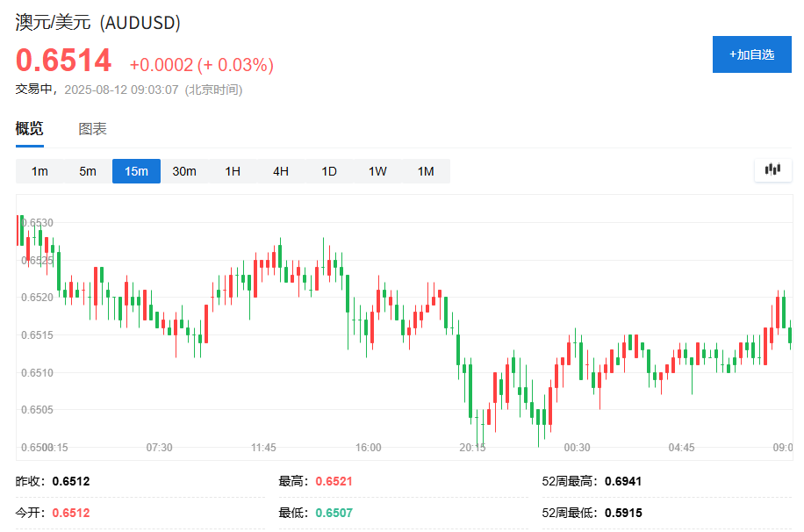Viewport: 804px width, 532px height.
Task: Click the 澳元/美元 (AUDUSD) title
Action: tap(98, 24)
